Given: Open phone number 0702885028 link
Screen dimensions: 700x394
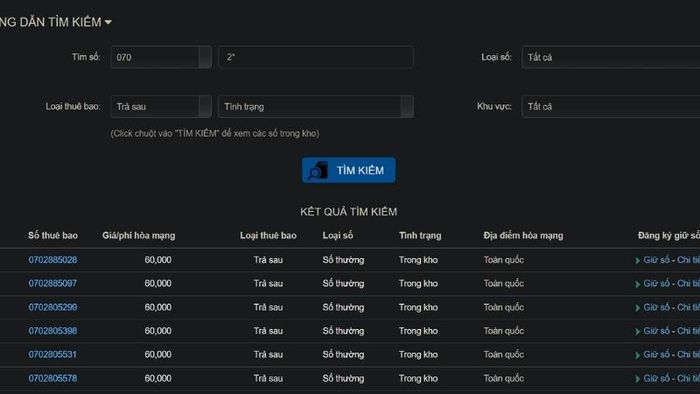Looking at the screenshot, I should click(53, 260).
